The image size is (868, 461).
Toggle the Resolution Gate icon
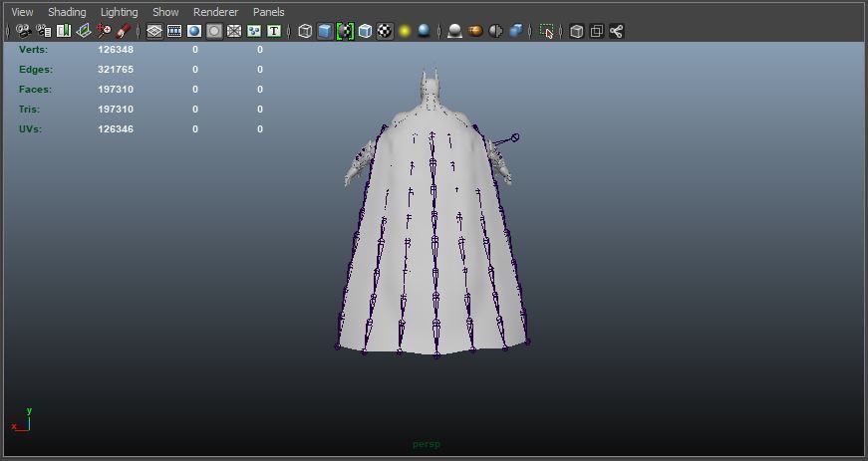click(x=193, y=31)
